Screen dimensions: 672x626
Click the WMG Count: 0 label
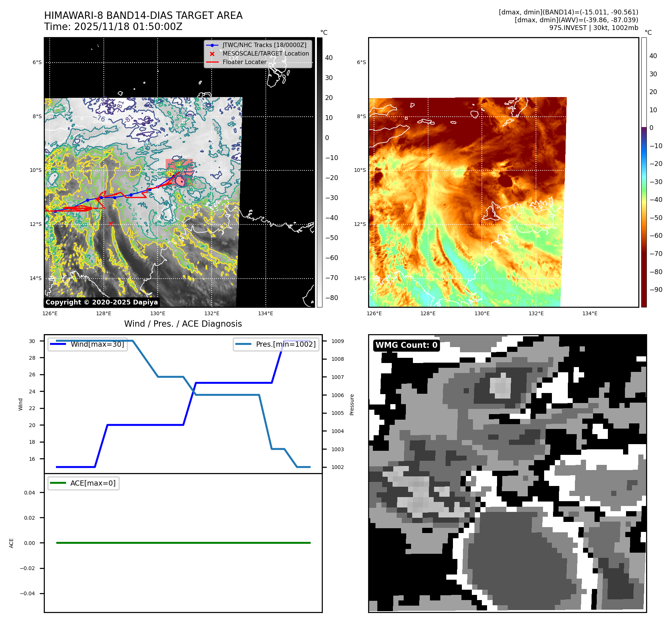(406, 345)
